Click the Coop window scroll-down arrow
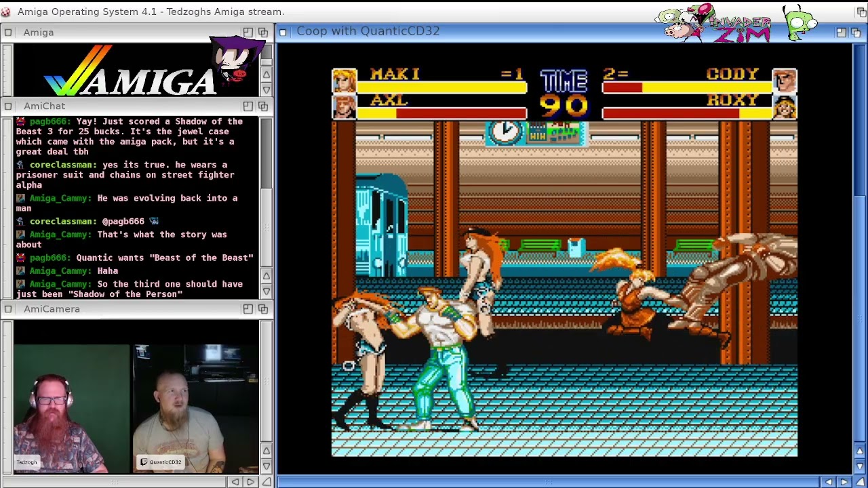This screenshot has height=488, width=868. (860, 466)
